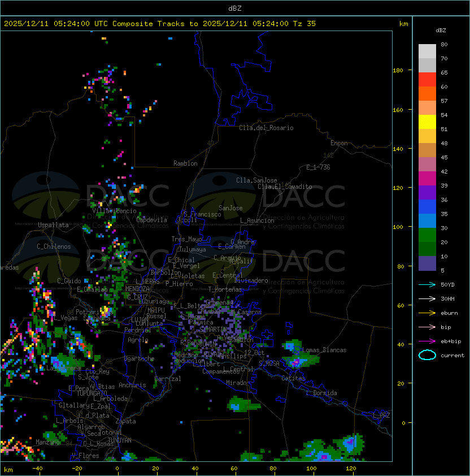Pick the purple 36-39 dBZ legend swatch
470x476 pixels.
427,192
